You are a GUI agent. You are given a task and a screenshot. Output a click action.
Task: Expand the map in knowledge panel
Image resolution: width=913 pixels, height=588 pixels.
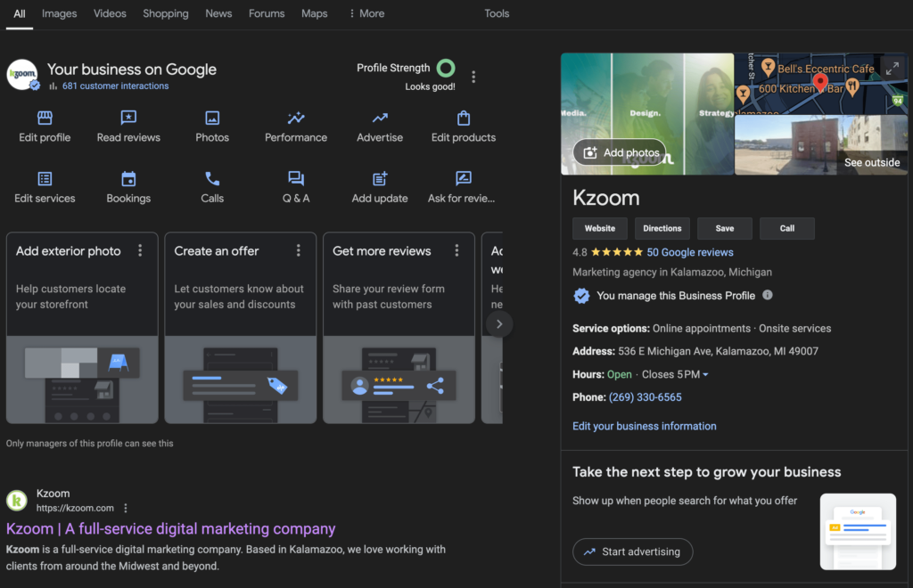pyautogui.click(x=892, y=69)
